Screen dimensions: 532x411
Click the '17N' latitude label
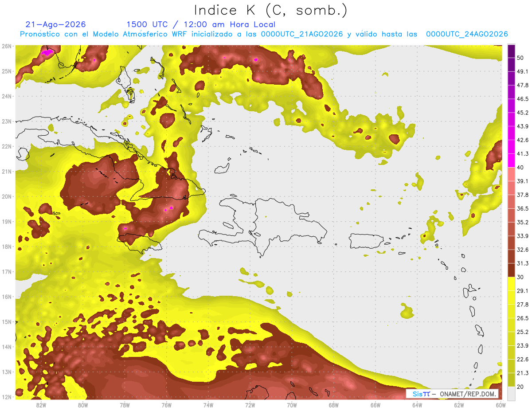(x=6, y=272)
